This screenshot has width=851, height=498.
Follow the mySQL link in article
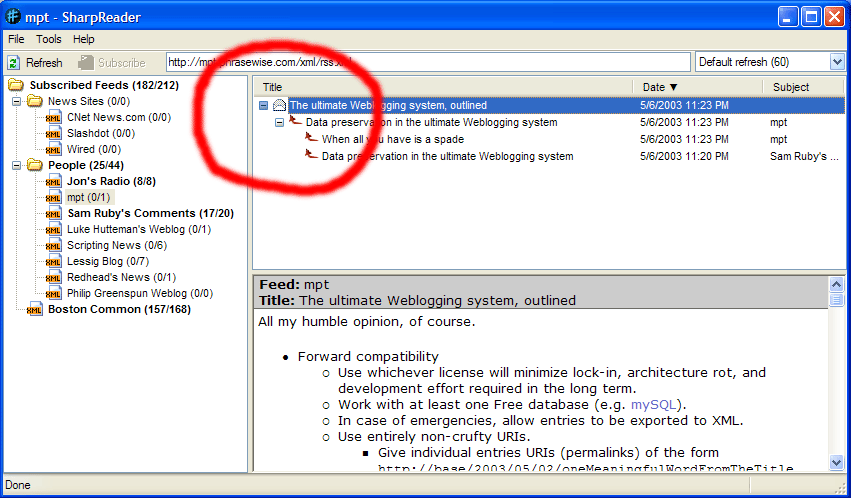[x=653, y=405]
